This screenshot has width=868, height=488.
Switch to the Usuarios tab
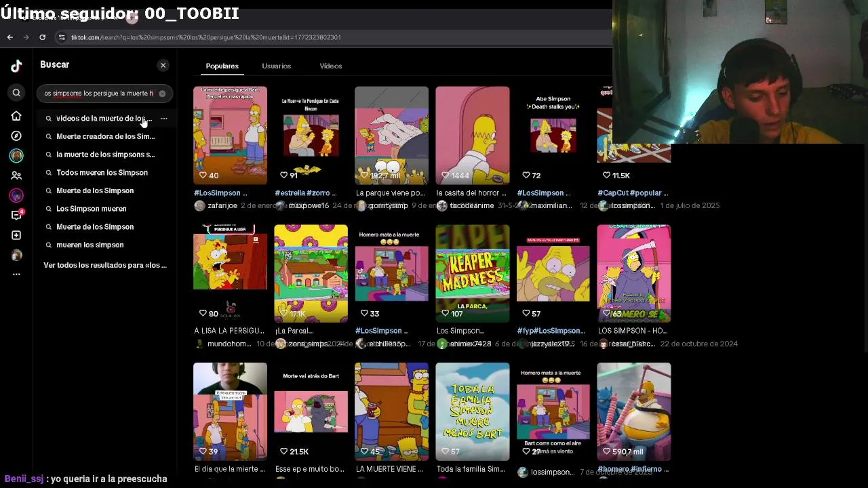(x=276, y=66)
